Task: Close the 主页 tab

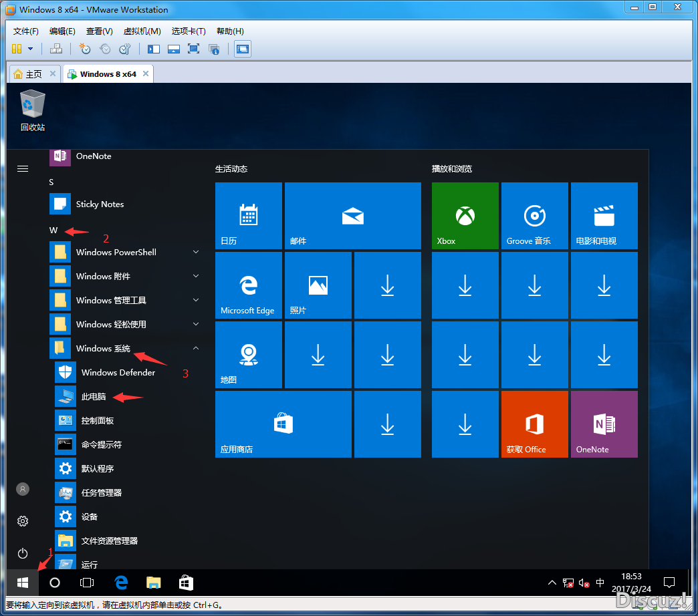Action: click(x=53, y=73)
